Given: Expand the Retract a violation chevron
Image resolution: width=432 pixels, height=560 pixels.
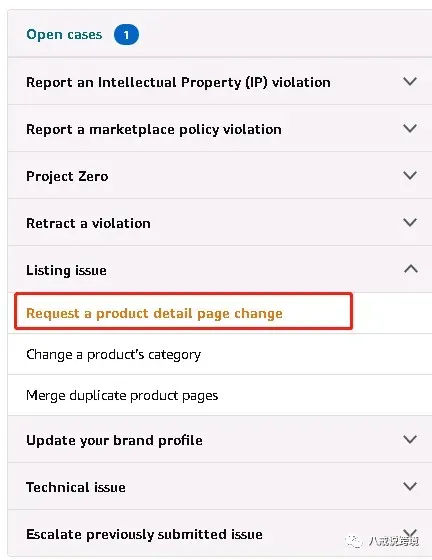Looking at the screenshot, I should pyautogui.click(x=410, y=222).
